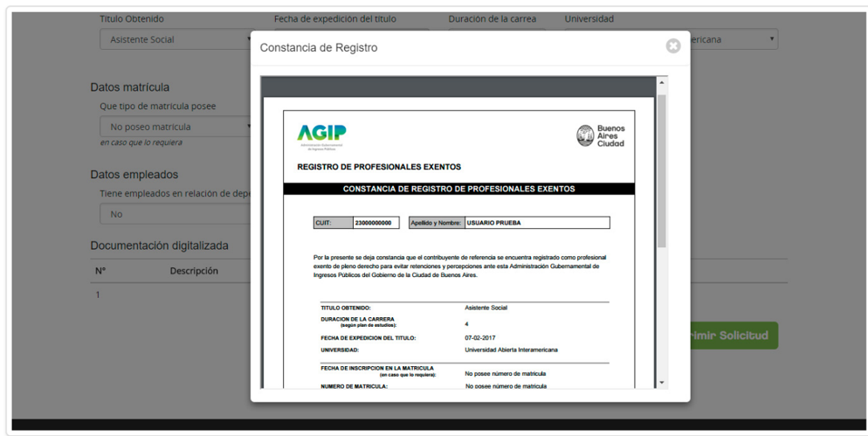
Task: Click the N° column header
Action: coord(100,271)
